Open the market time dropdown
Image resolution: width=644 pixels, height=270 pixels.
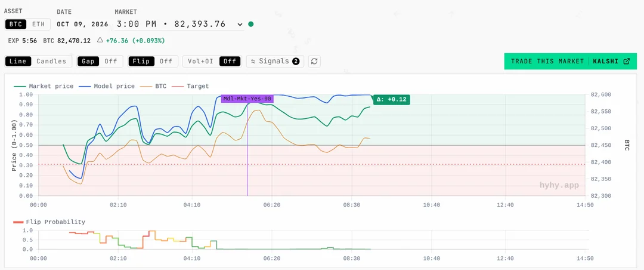coord(179,24)
